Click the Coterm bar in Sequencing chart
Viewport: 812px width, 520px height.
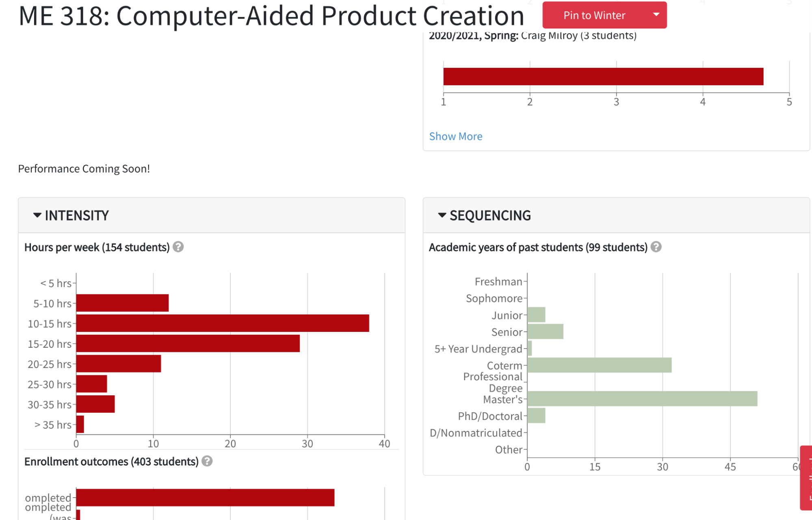tap(599, 365)
